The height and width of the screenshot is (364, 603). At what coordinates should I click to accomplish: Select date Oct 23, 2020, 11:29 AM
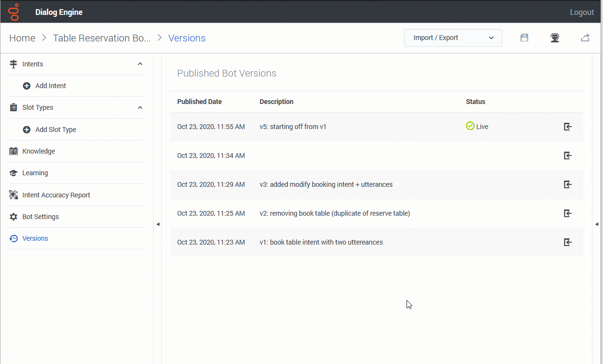(211, 184)
